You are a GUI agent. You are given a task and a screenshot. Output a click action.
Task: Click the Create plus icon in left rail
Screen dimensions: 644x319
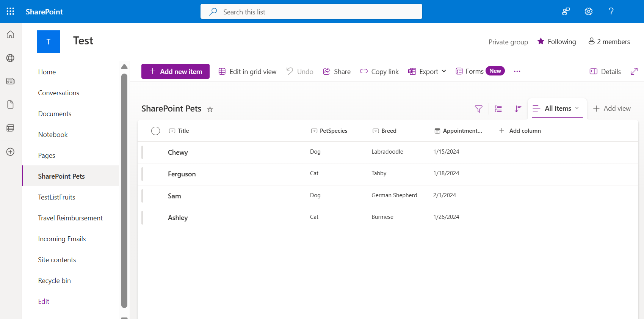pos(11,152)
